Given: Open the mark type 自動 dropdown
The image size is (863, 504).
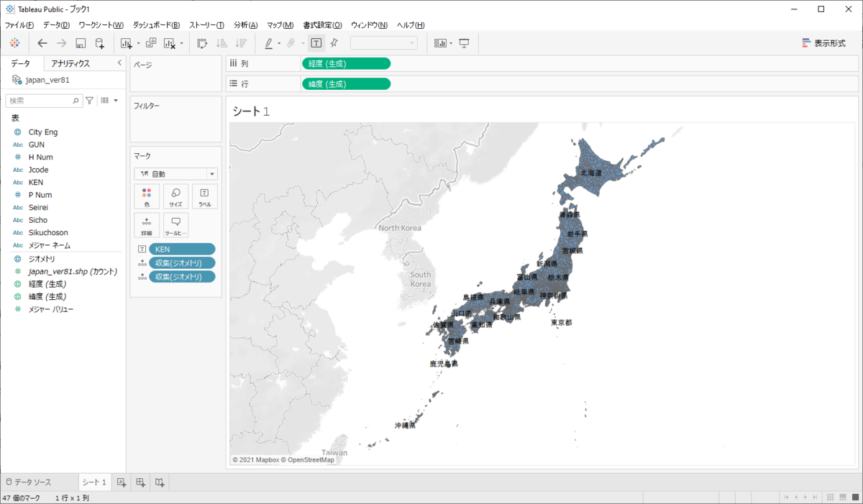Looking at the screenshot, I should click(175, 174).
